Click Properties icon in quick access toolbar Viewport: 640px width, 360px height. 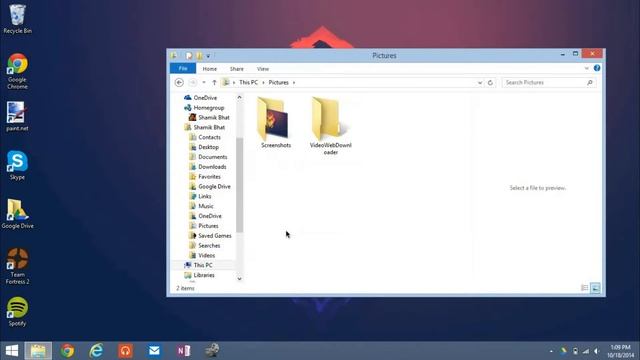tap(189, 56)
